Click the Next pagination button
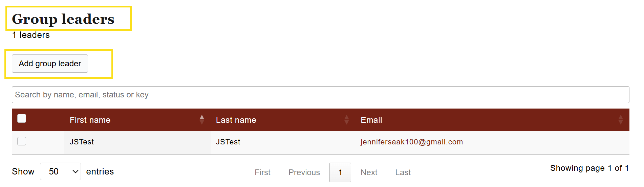The image size is (644, 187). pos(369,172)
